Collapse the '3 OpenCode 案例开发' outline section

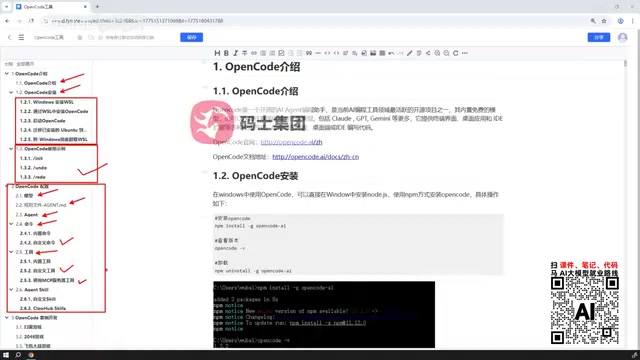click(x=7, y=318)
